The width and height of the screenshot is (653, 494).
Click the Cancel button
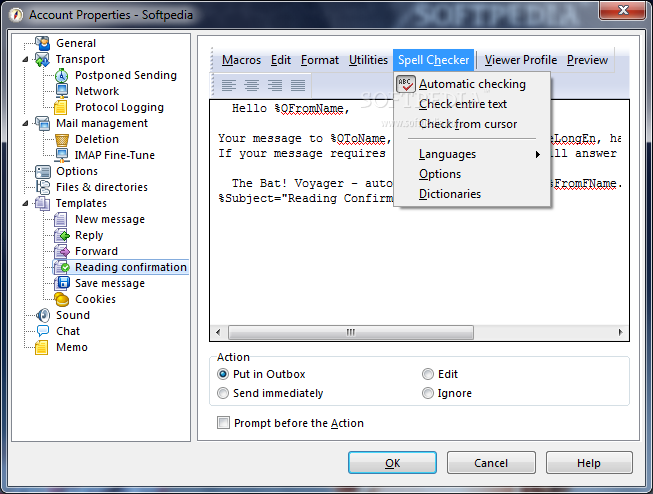[491, 463]
